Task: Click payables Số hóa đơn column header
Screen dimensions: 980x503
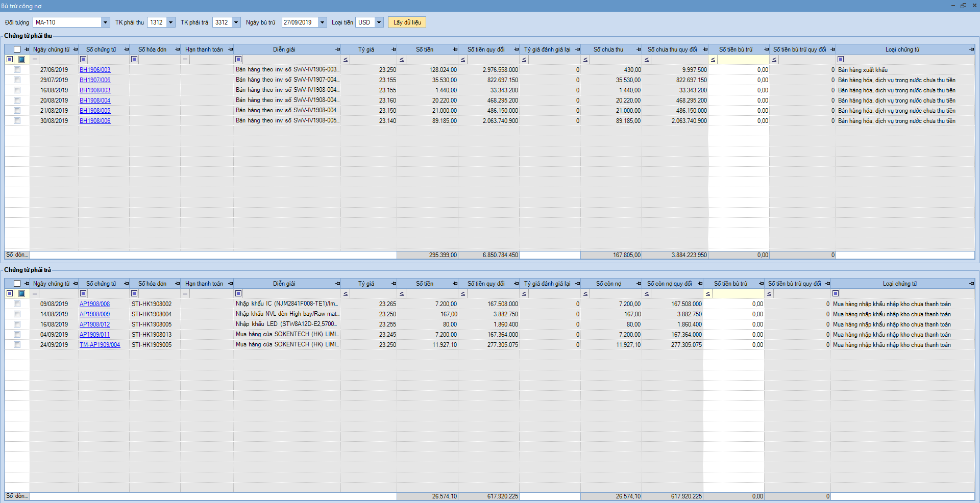Action: pos(152,284)
